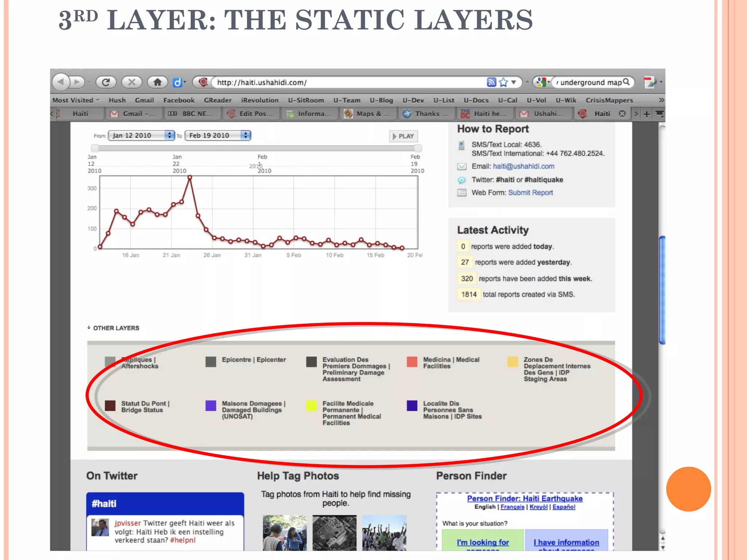
Task: Open the Person Finder: Haiti Earthquake link
Action: pyautogui.click(x=525, y=498)
